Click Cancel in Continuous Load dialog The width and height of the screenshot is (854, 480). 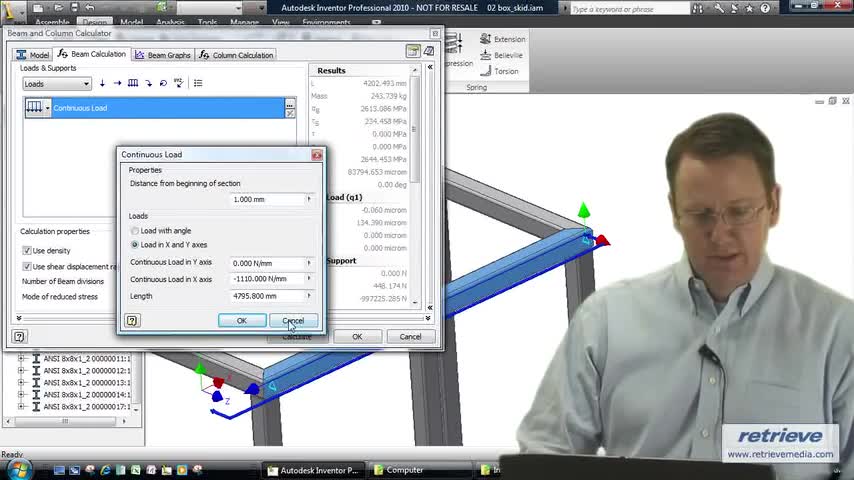pos(294,321)
